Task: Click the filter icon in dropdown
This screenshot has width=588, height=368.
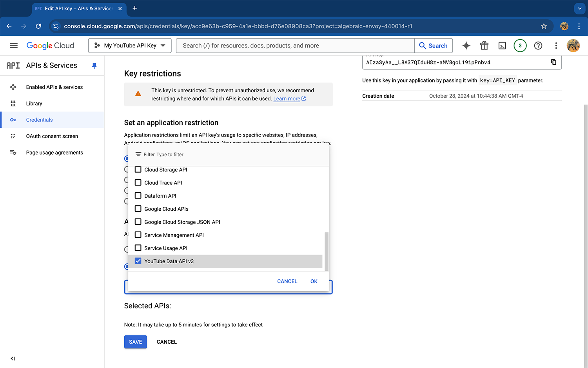Action: pyautogui.click(x=138, y=154)
